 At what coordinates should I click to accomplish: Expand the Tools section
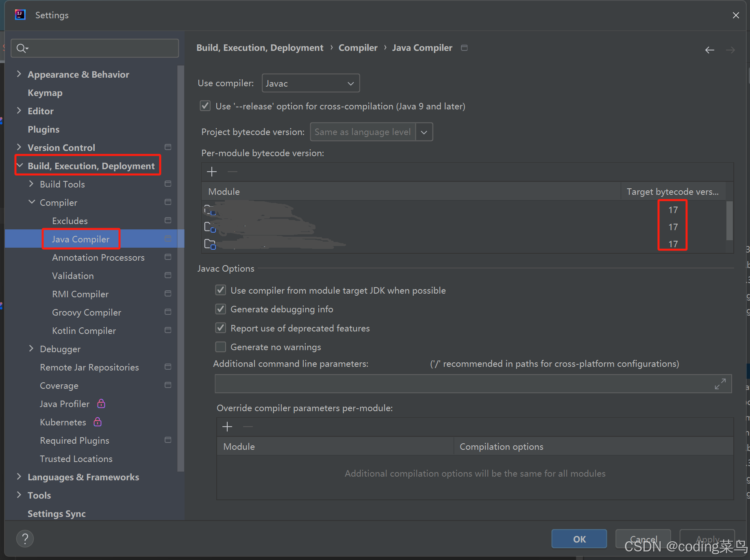(19, 495)
